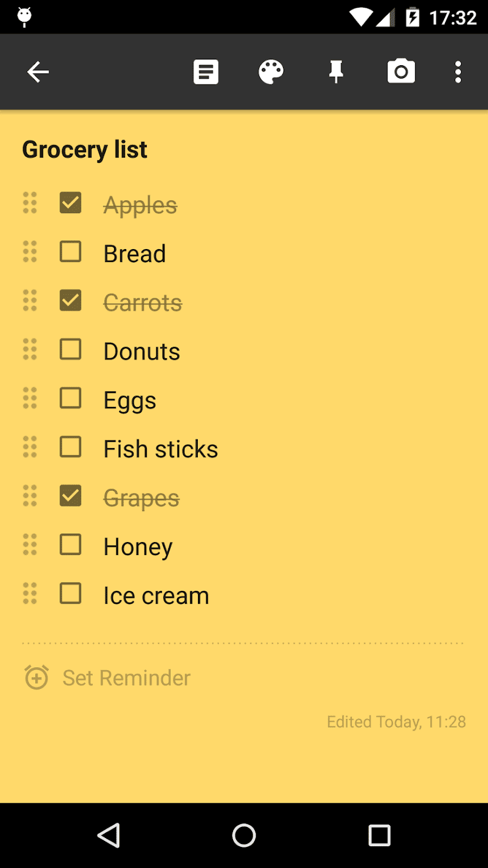Tap the alarm clock reminder icon

[36, 677]
